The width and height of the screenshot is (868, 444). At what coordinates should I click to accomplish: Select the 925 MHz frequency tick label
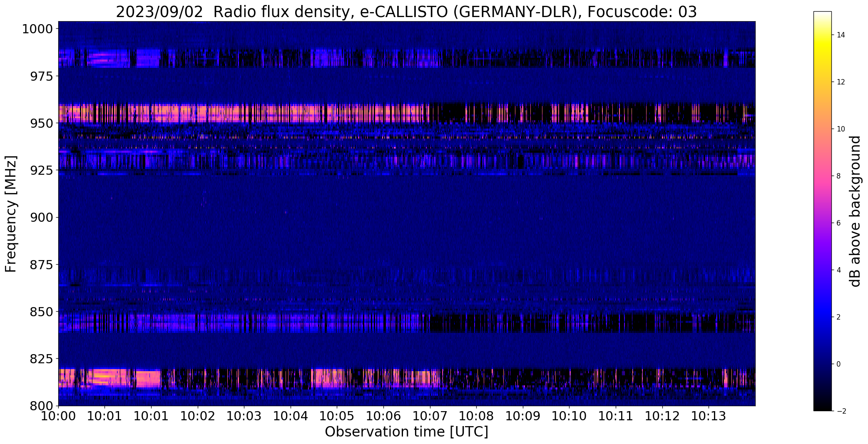click(x=42, y=171)
